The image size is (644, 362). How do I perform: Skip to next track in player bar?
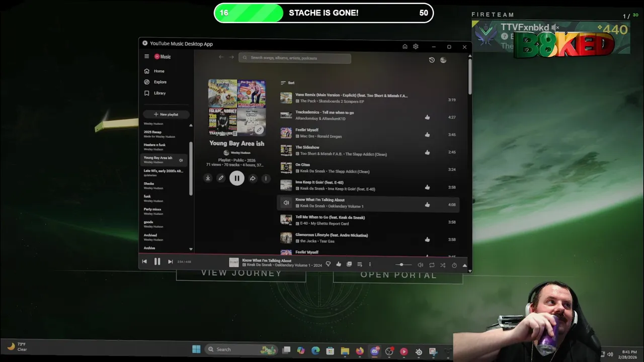click(x=170, y=261)
